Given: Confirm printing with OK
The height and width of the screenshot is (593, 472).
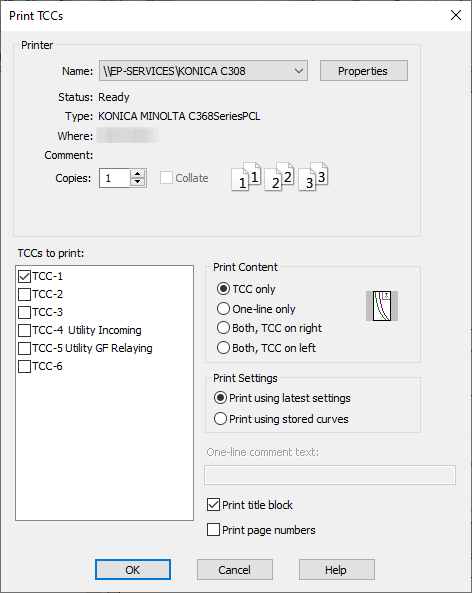Looking at the screenshot, I should click(133, 570).
